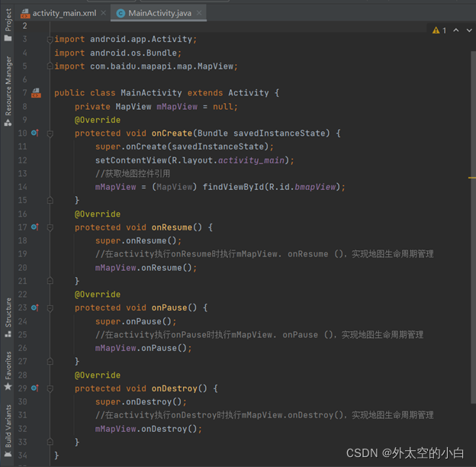476x467 pixels.
Task: Click the override gutter icon beside onResume
Action: pyautogui.click(x=35, y=227)
